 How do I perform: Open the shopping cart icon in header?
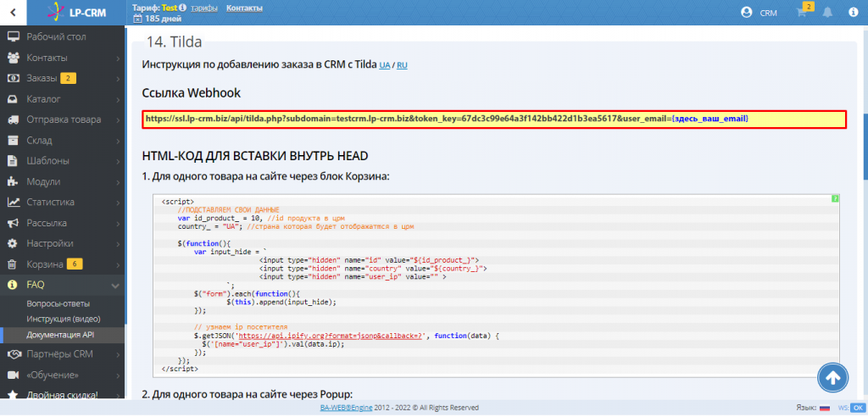[x=801, y=13]
